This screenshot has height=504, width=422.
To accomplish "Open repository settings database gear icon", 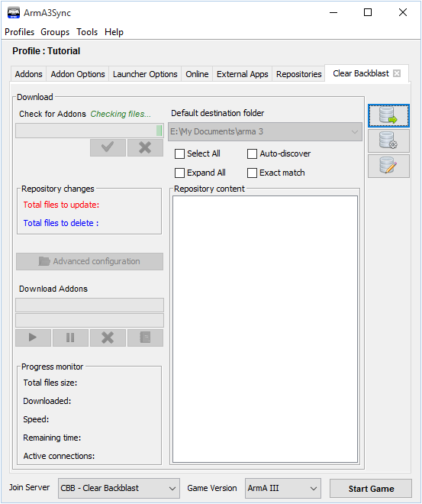I will 388,141.
